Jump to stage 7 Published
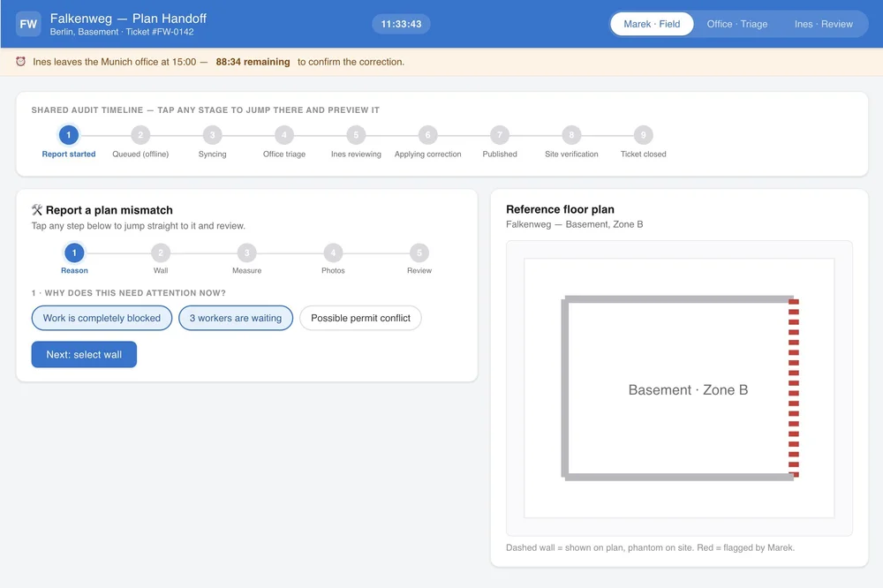Image resolution: width=883 pixels, height=588 pixels. [x=500, y=135]
